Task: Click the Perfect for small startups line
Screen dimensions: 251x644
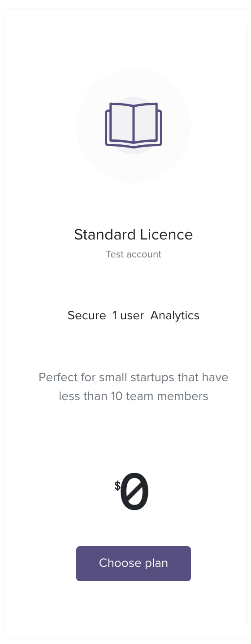Action: [x=134, y=378]
